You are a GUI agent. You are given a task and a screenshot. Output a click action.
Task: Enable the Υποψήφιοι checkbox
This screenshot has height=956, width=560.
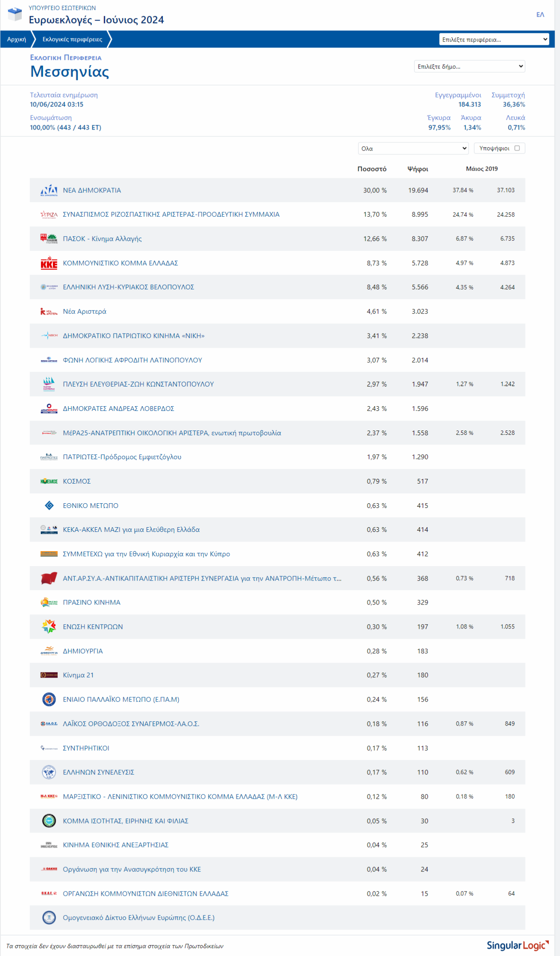(517, 148)
